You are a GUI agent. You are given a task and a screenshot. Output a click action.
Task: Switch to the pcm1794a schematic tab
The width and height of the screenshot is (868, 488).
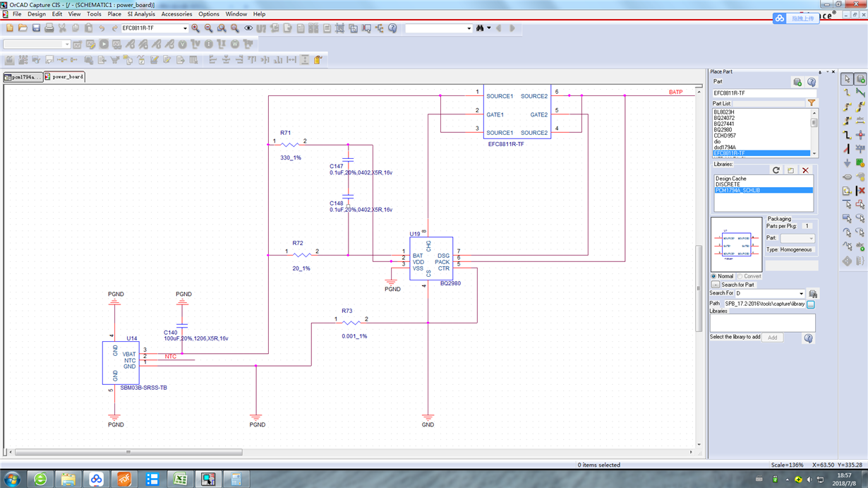coord(23,77)
